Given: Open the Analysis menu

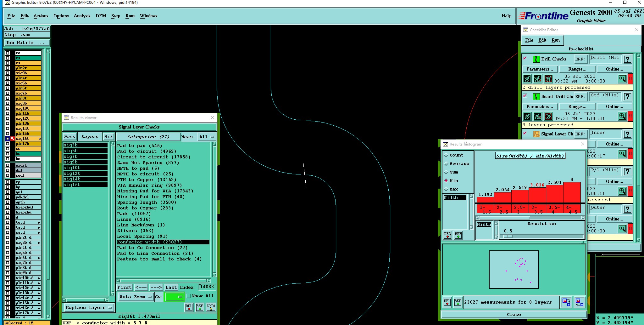Looking at the screenshot, I should coord(82,16).
